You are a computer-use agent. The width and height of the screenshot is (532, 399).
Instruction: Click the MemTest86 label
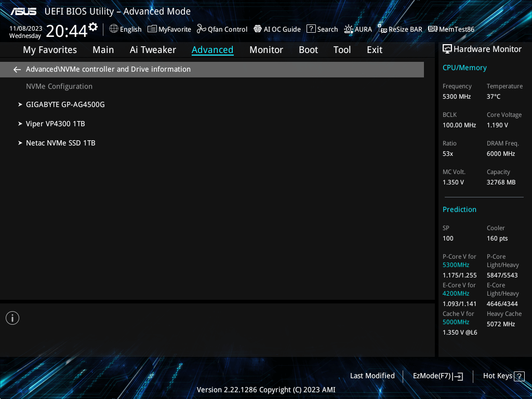click(x=456, y=29)
